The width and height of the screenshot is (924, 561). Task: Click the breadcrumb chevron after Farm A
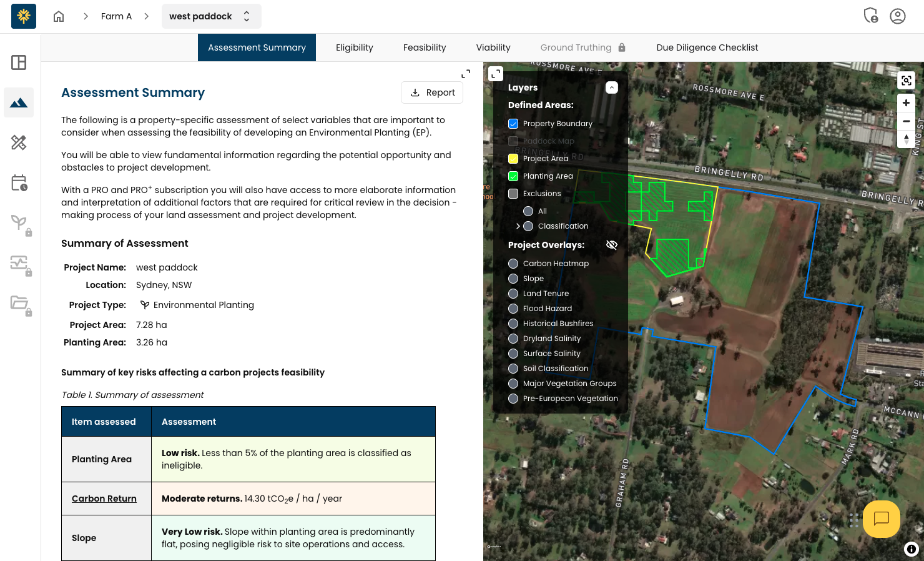click(x=146, y=16)
